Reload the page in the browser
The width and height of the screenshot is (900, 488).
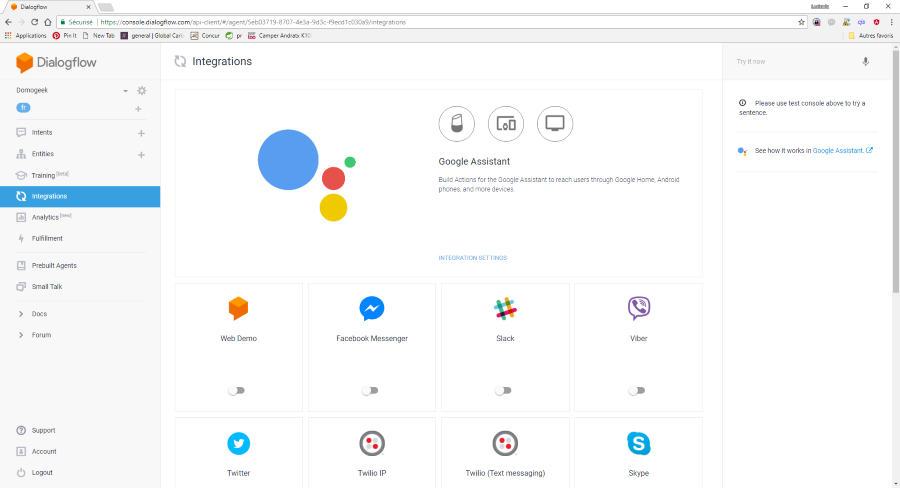click(x=34, y=22)
